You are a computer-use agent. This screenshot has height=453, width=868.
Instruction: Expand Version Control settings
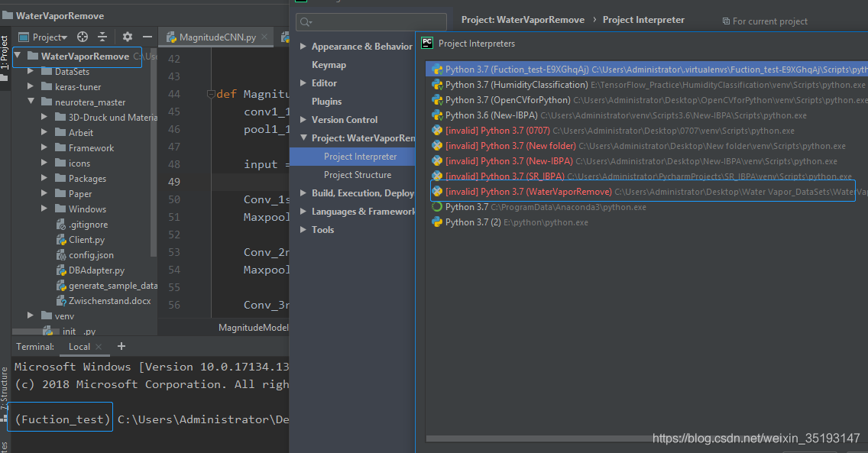point(303,119)
